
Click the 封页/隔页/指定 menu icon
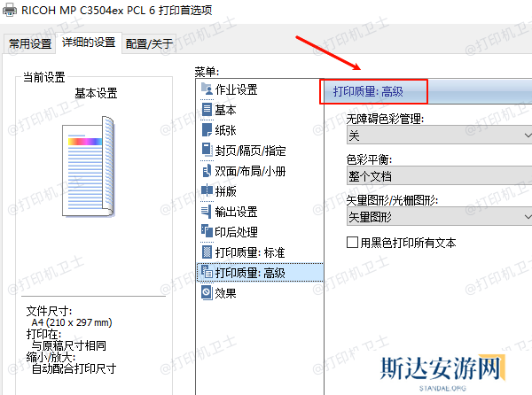(x=207, y=150)
